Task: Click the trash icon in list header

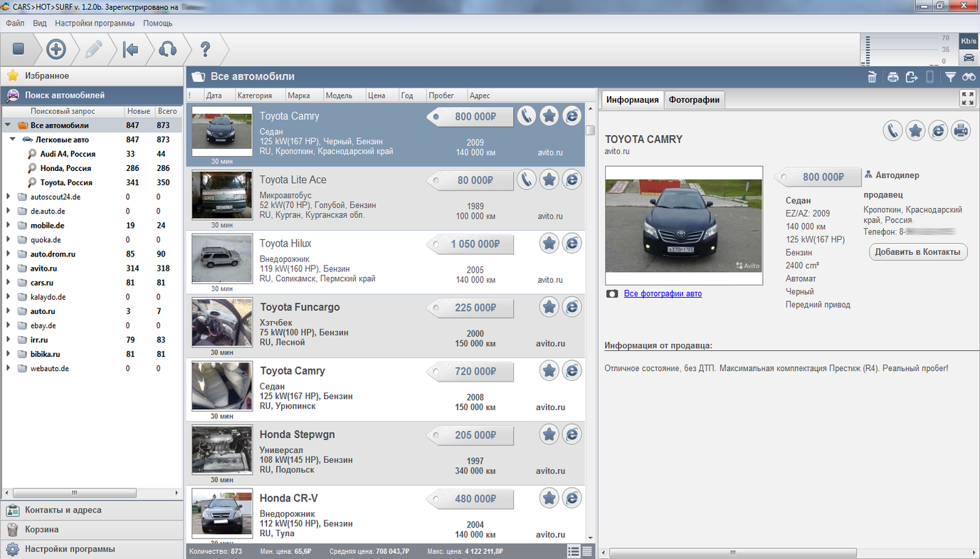Action: click(872, 77)
